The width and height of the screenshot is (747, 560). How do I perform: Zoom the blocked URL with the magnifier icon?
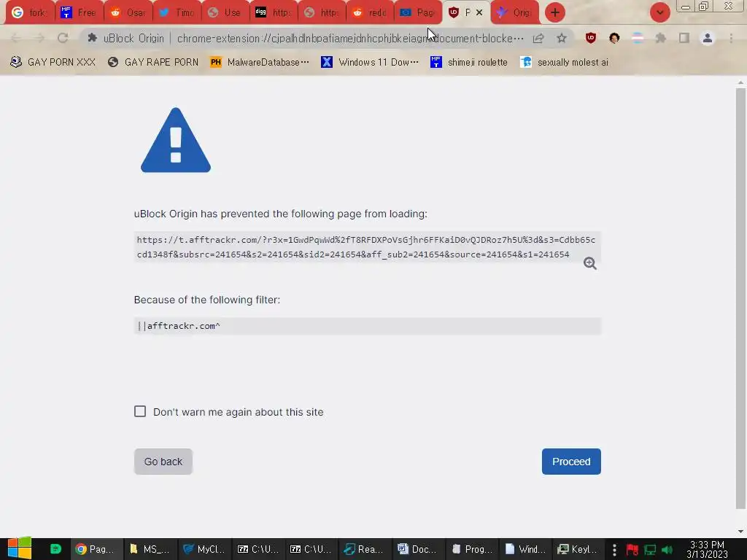(x=589, y=263)
